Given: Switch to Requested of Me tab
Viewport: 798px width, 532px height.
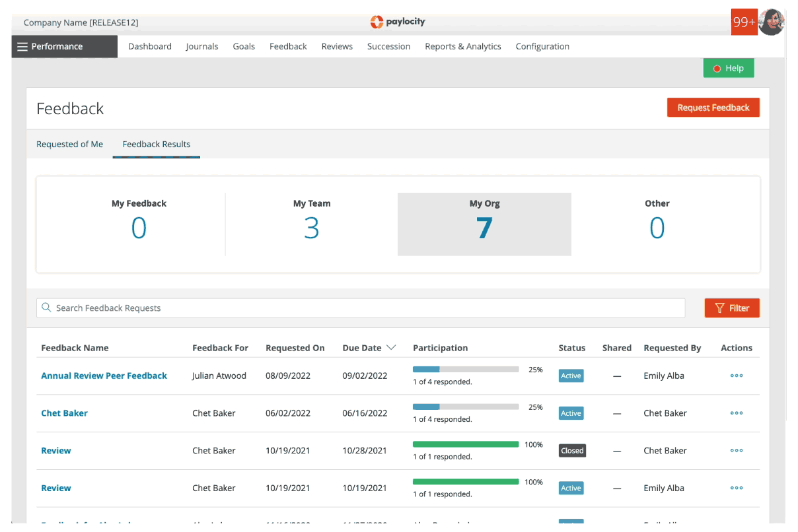Looking at the screenshot, I should (x=69, y=145).
